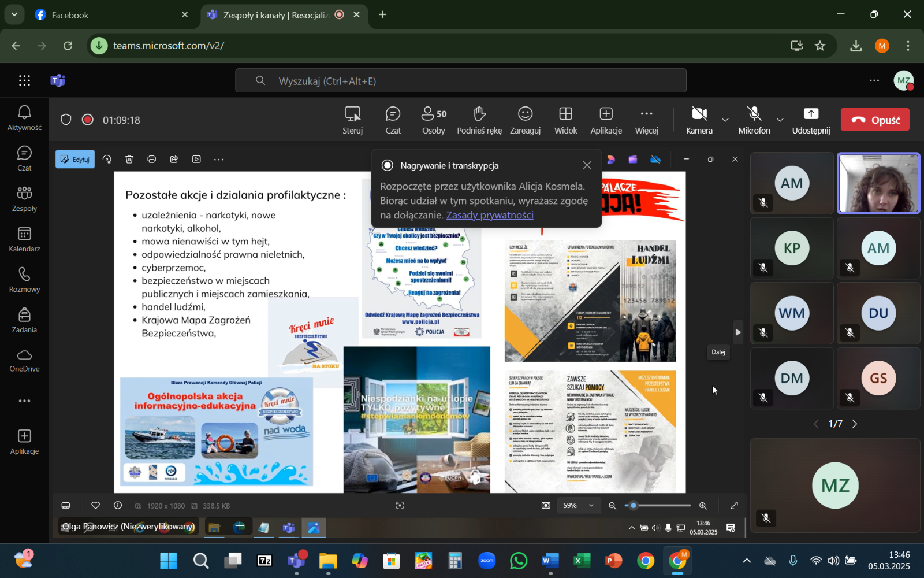The width and height of the screenshot is (924, 578).
Task: Open the 59% zoom level dropdown
Action: click(x=577, y=506)
